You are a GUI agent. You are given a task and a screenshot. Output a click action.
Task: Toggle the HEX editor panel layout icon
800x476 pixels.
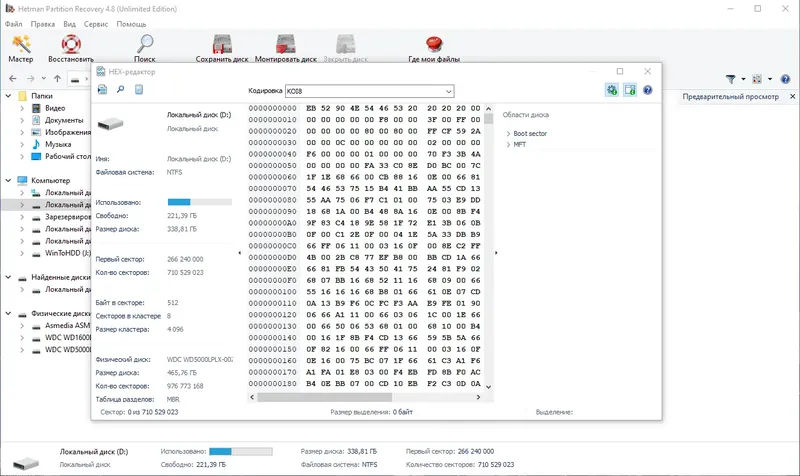630,90
